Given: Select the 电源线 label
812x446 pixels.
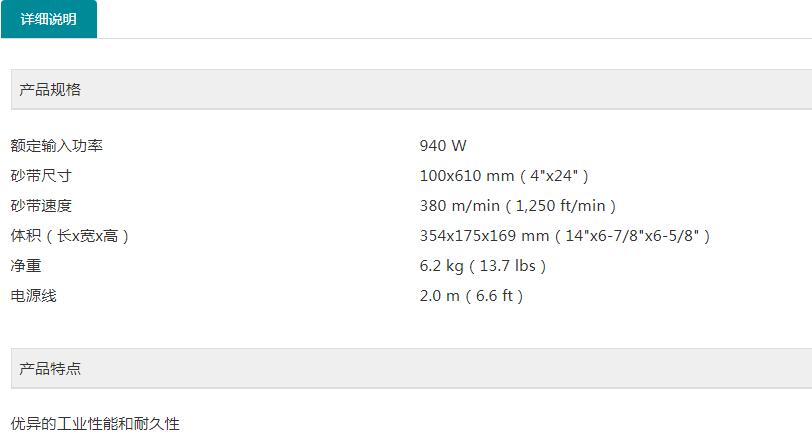Looking at the screenshot, I should point(34,296).
